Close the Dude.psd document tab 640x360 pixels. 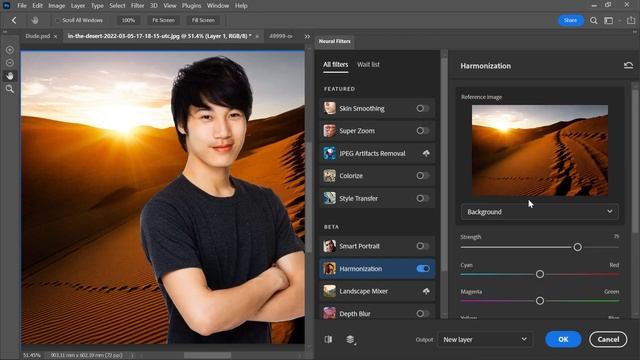pos(56,36)
